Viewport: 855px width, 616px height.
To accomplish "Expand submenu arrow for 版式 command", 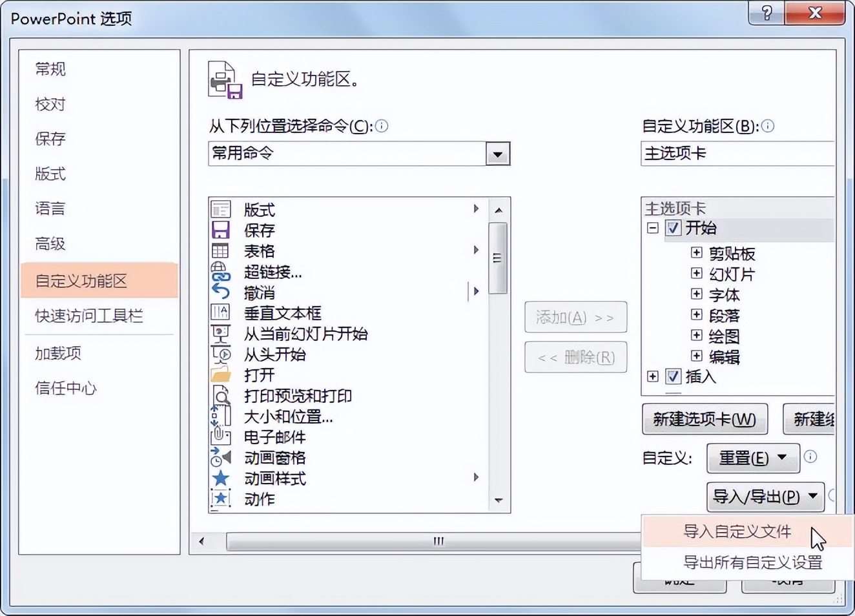I will pos(476,209).
